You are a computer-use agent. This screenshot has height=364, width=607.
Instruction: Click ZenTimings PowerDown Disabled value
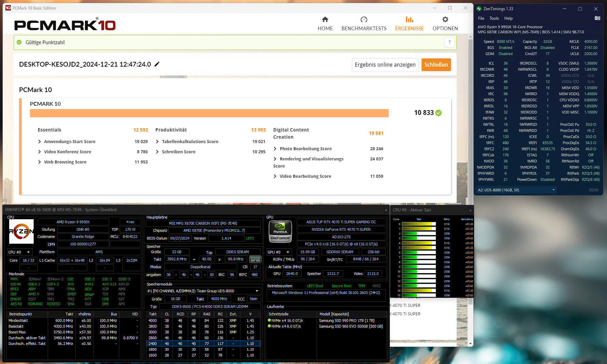pos(547,179)
